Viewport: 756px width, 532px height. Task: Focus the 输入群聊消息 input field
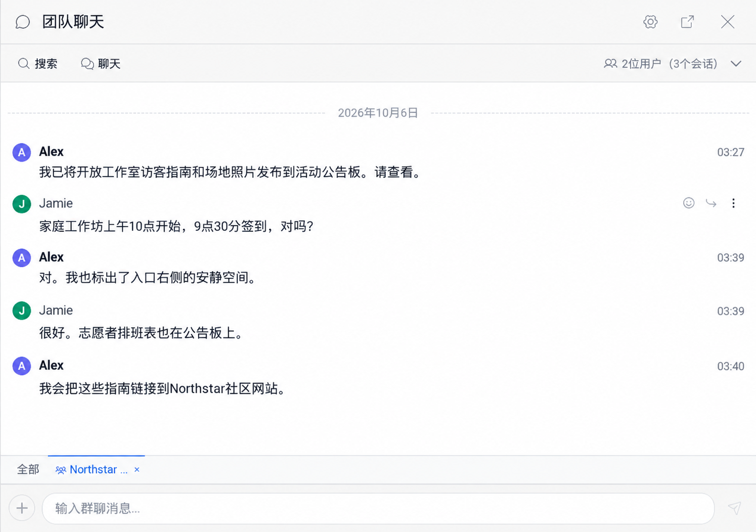378,508
